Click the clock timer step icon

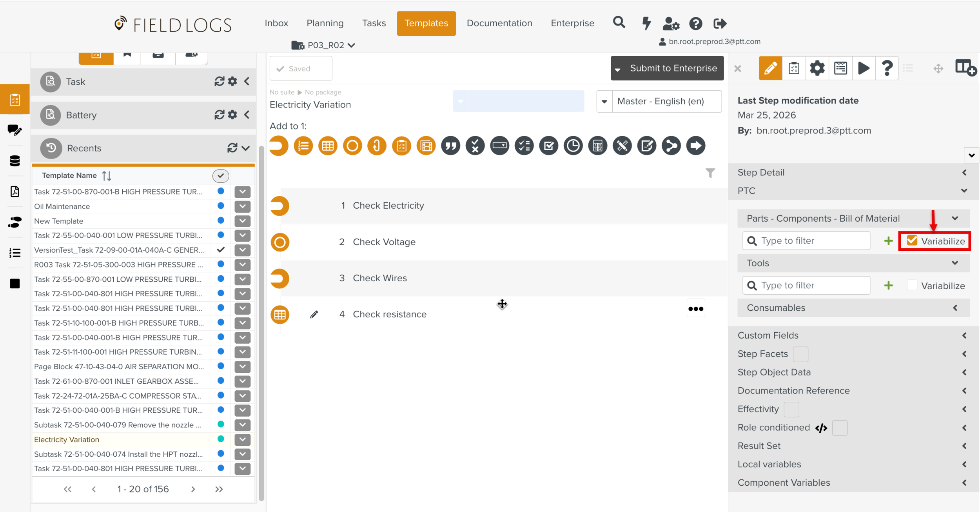coord(573,146)
